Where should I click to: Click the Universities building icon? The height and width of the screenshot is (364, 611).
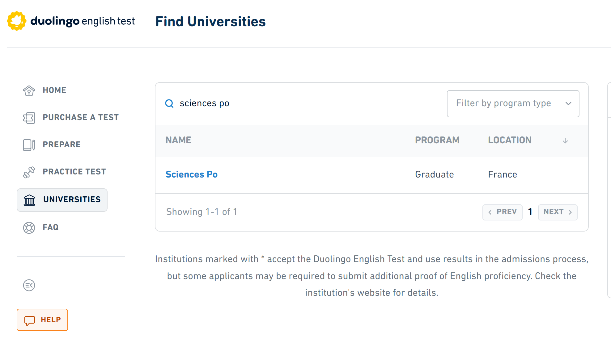point(30,200)
